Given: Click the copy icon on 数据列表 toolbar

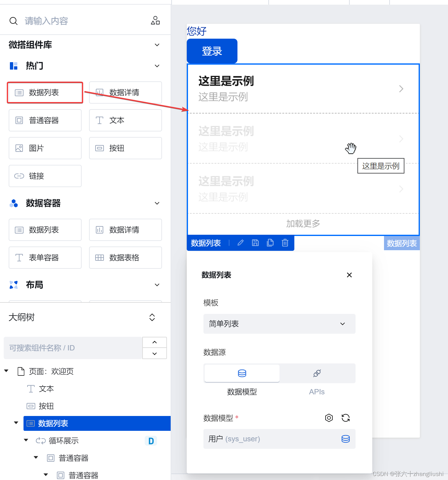Looking at the screenshot, I should pos(270,243).
